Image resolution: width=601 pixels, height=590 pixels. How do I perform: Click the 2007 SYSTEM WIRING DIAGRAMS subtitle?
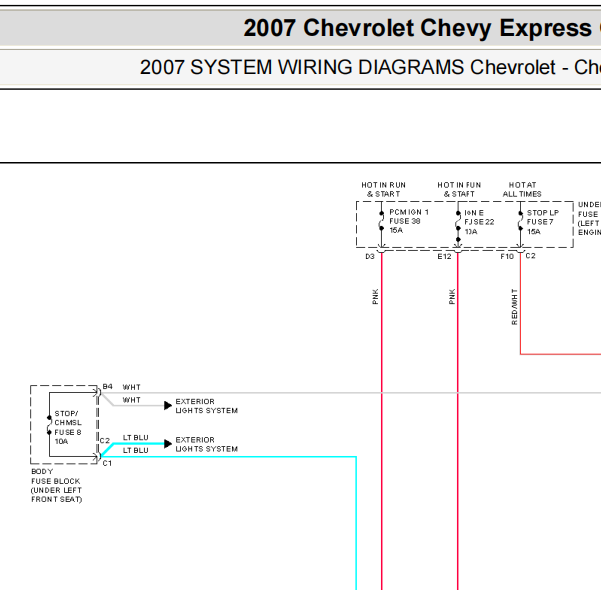370,67
